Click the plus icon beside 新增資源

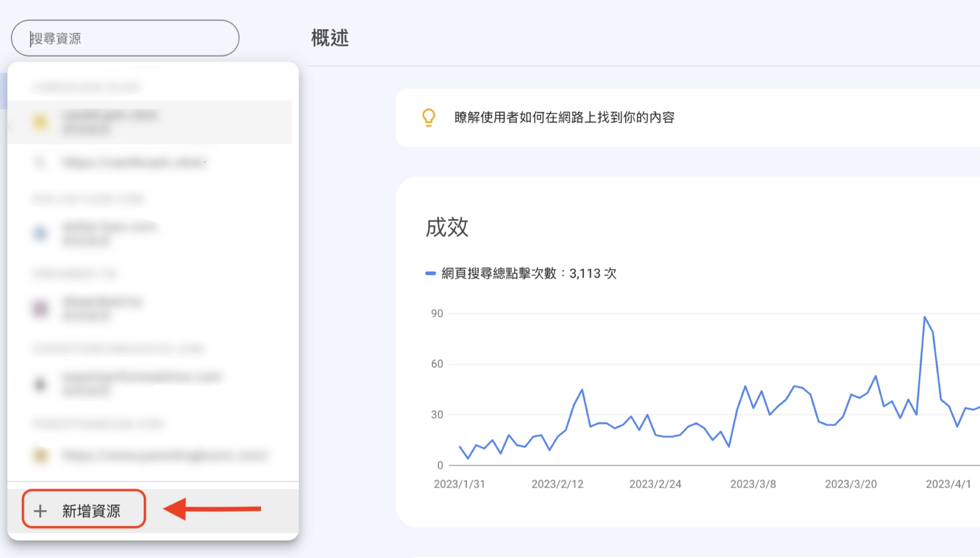40,511
